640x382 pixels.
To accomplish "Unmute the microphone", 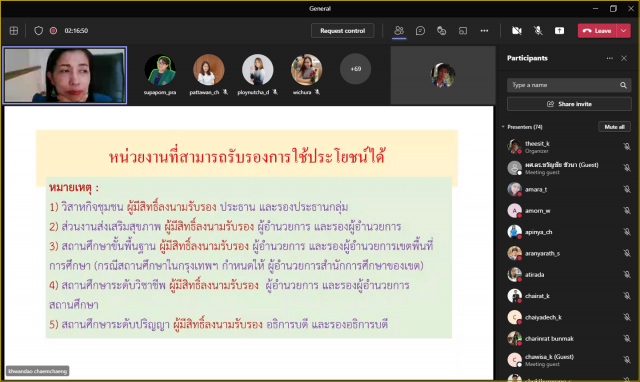I will coord(538,31).
